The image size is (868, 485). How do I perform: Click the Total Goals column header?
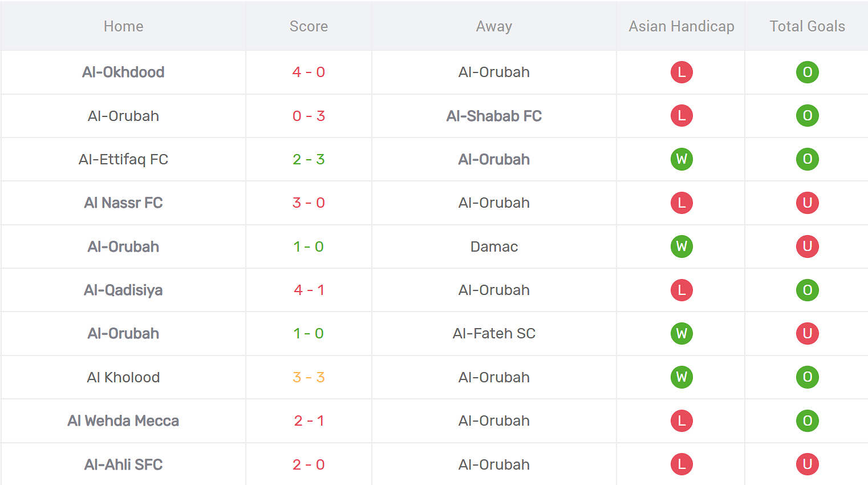[808, 26]
